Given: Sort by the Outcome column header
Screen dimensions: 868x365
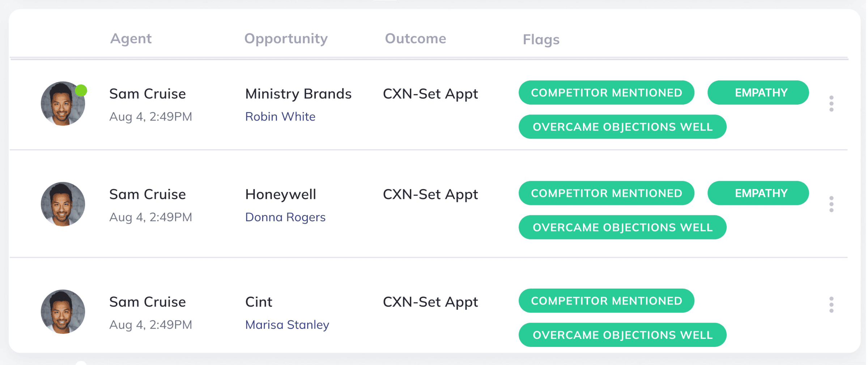Looking at the screenshot, I should click(x=415, y=38).
